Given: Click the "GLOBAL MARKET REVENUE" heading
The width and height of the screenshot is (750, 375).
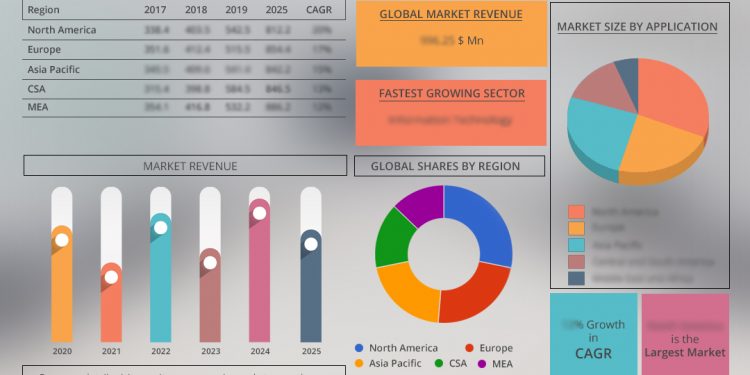Looking at the screenshot, I should (x=451, y=15).
